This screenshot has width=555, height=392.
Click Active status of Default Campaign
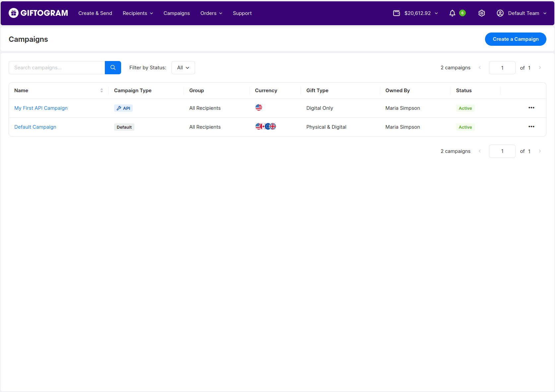point(465,127)
